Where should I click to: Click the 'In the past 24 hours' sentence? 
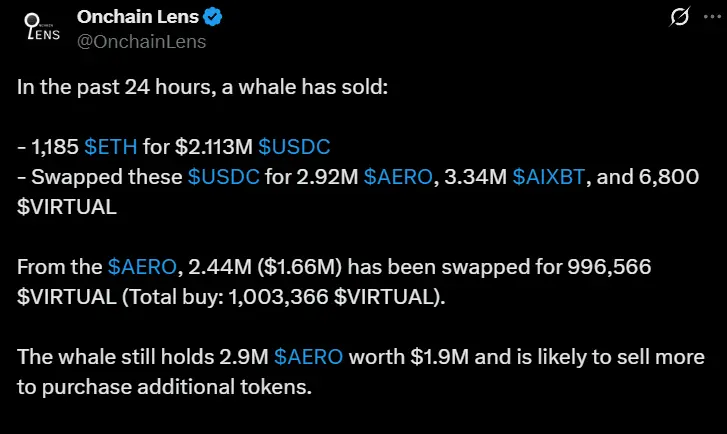[x=202, y=87]
